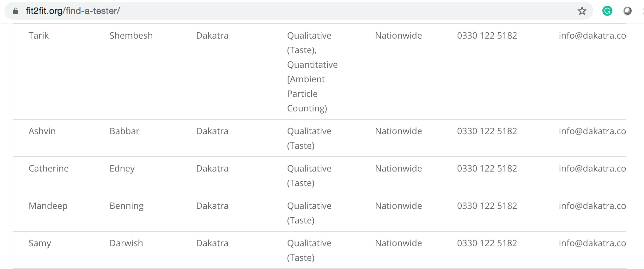Click Qualitative (Taste) in Ashvin's row
Screen dimensions: 644x269
pos(309,138)
